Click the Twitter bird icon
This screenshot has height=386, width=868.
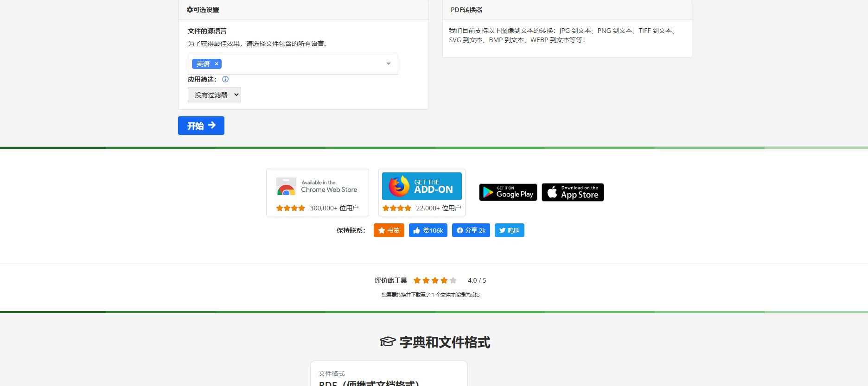click(502, 230)
